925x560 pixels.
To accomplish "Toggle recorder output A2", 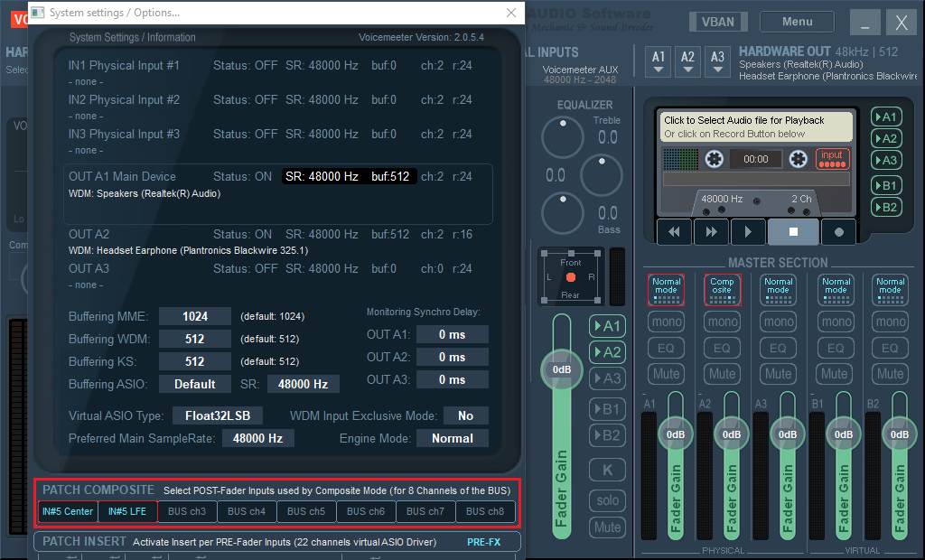I will pyautogui.click(x=886, y=139).
